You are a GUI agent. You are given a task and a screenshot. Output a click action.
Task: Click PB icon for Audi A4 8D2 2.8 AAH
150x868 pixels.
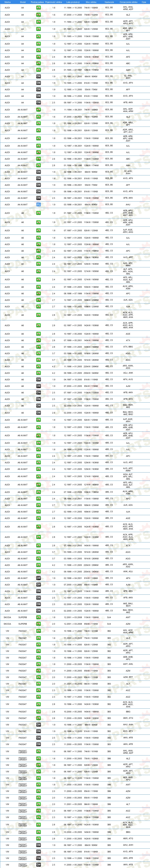coord(38,70)
